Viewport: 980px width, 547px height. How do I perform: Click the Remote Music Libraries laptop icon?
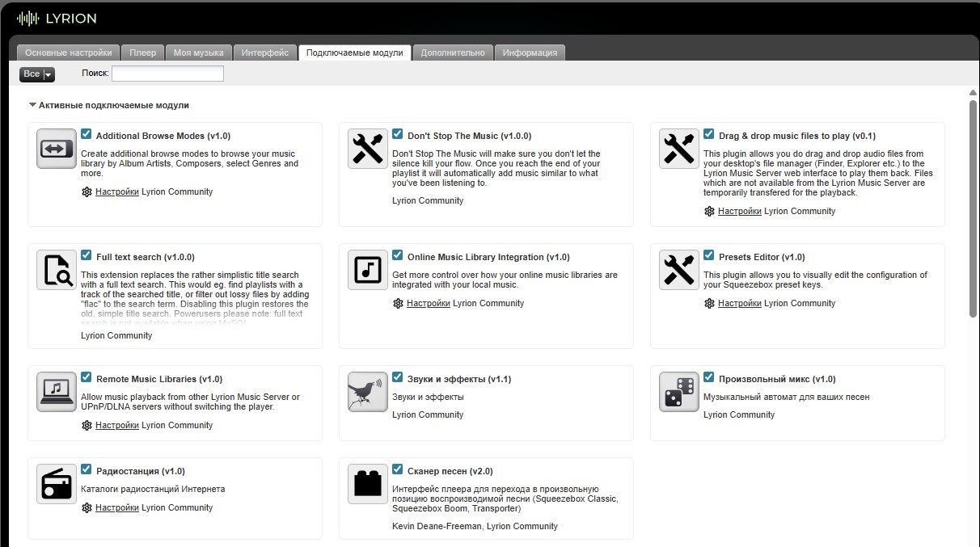57,392
